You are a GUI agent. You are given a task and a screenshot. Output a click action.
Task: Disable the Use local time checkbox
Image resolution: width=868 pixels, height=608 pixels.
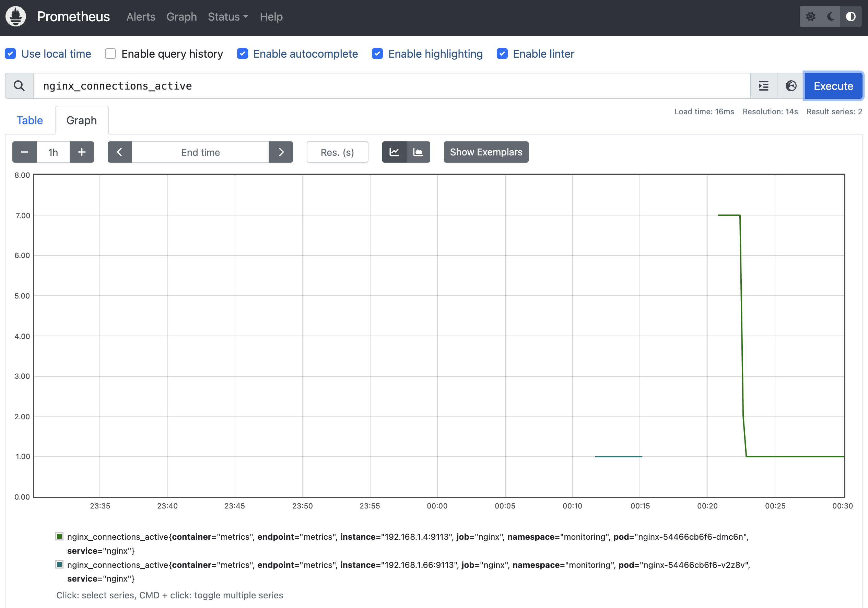(x=11, y=54)
